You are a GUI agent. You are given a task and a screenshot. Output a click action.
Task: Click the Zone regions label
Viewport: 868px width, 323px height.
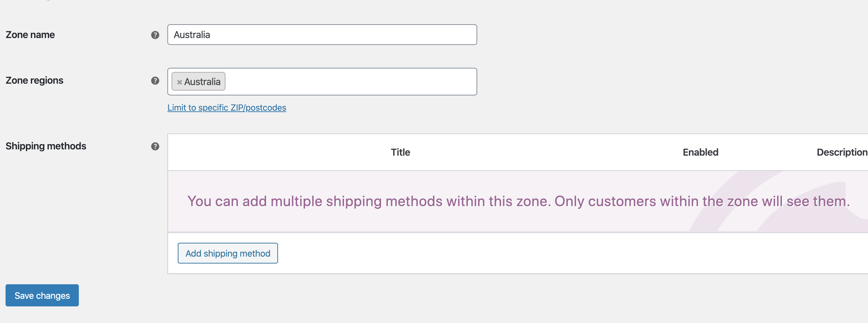tap(34, 81)
